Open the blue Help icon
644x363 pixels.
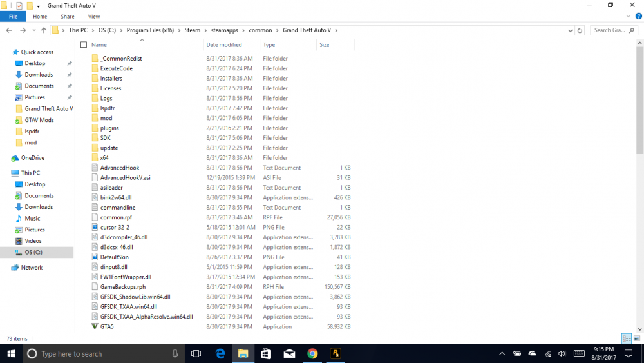[x=638, y=17]
